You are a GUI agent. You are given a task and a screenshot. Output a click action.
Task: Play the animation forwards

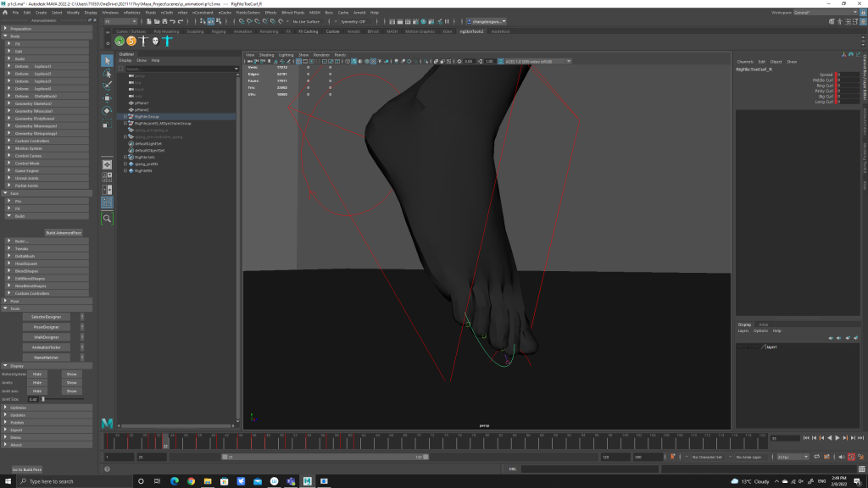[x=837, y=438]
